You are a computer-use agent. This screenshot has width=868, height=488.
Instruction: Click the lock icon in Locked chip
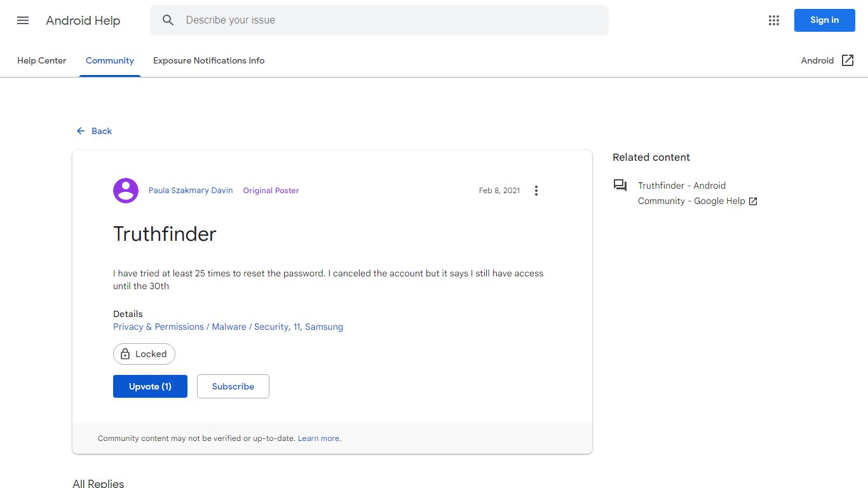tap(125, 354)
